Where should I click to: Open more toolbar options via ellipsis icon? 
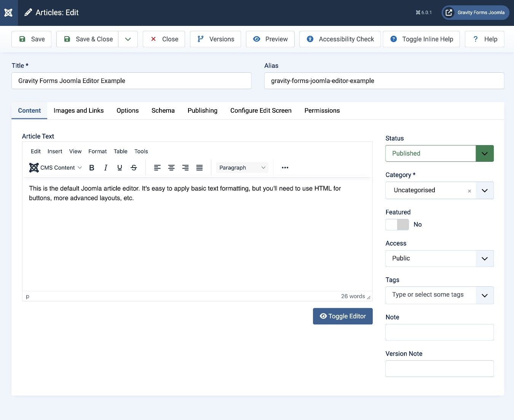pyautogui.click(x=285, y=168)
